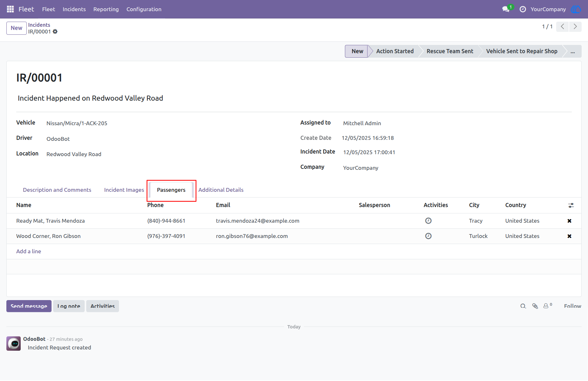This screenshot has height=381, width=588.
Task: Switch to Description and Comments tab
Action: coord(57,190)
